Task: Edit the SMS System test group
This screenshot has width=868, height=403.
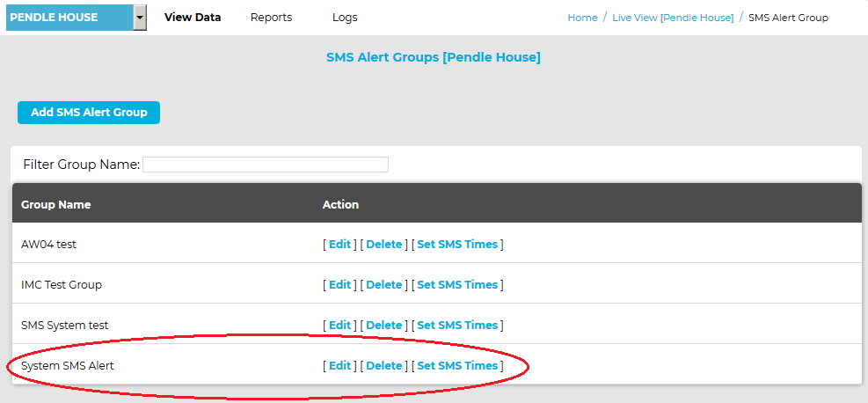Action: click(x=339, y=325)
